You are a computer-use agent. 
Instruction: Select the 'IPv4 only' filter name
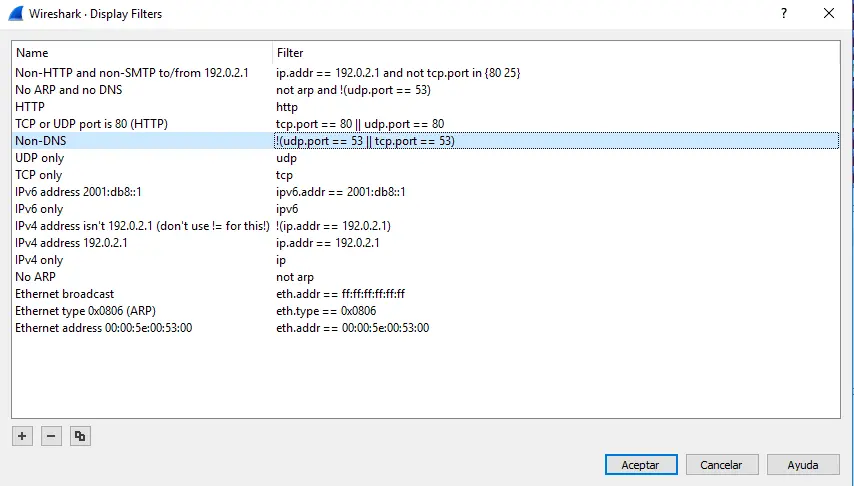point(39,260)
